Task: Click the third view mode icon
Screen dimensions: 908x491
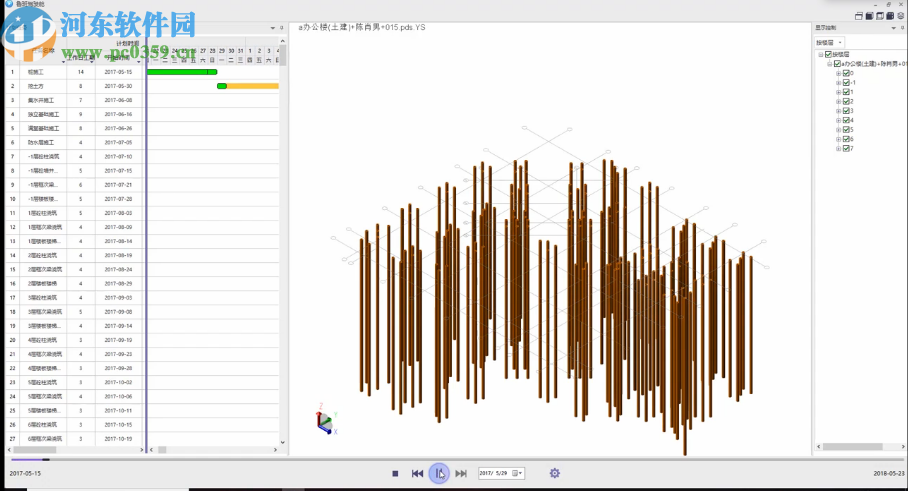Action: (880, 16)
